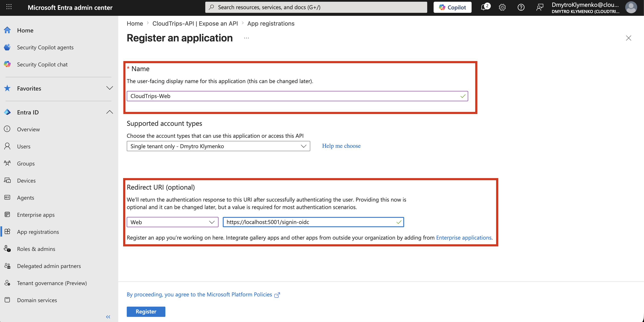
Task: Focus the Search resources, services, and docs box
Action: [316, 7]
